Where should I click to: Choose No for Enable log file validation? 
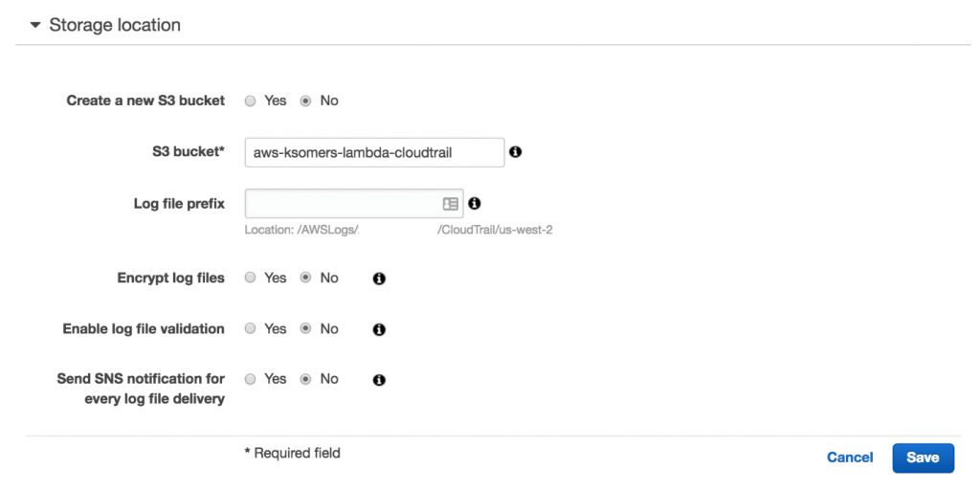pos(306,329)
